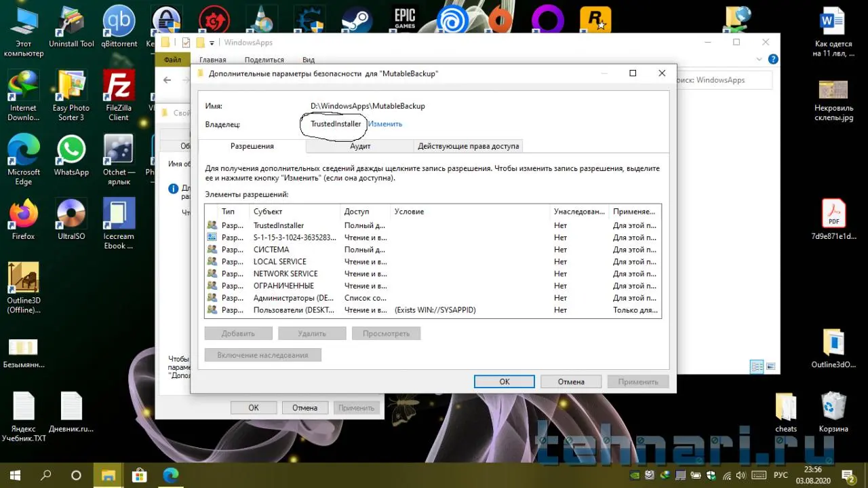Click the WindowsApps search field
Screen dimensions: 868x488
click(724, 80)
